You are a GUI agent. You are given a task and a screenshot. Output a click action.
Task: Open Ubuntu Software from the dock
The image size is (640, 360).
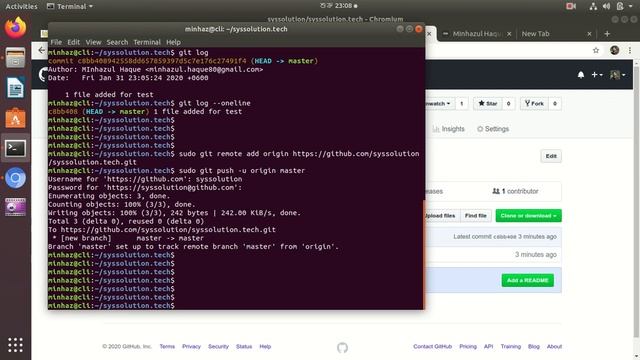(x=15, y=118)
